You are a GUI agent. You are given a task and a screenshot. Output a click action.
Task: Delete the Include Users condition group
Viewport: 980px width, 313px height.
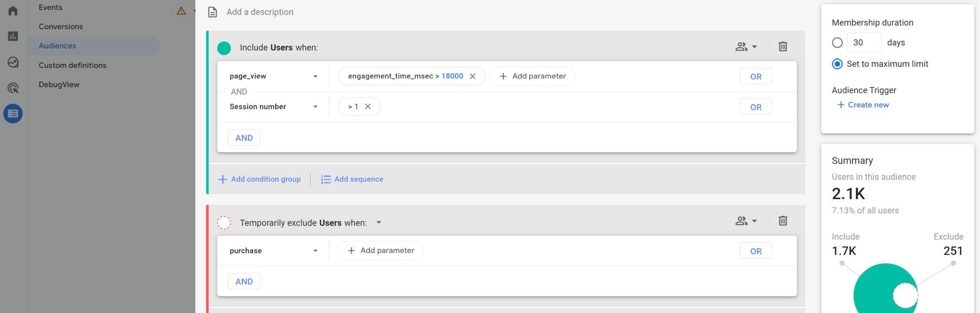[x=783, y=47]
